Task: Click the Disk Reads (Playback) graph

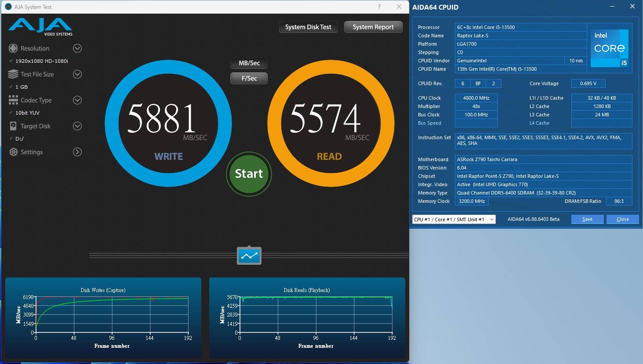Action: click(x=307, y=317)
